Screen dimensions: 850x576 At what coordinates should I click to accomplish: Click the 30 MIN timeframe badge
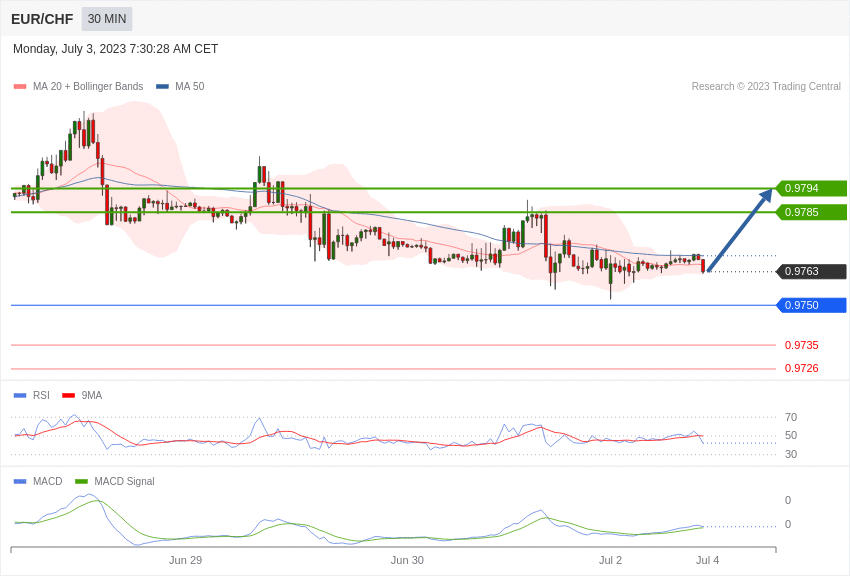click(x=107, y=19)
